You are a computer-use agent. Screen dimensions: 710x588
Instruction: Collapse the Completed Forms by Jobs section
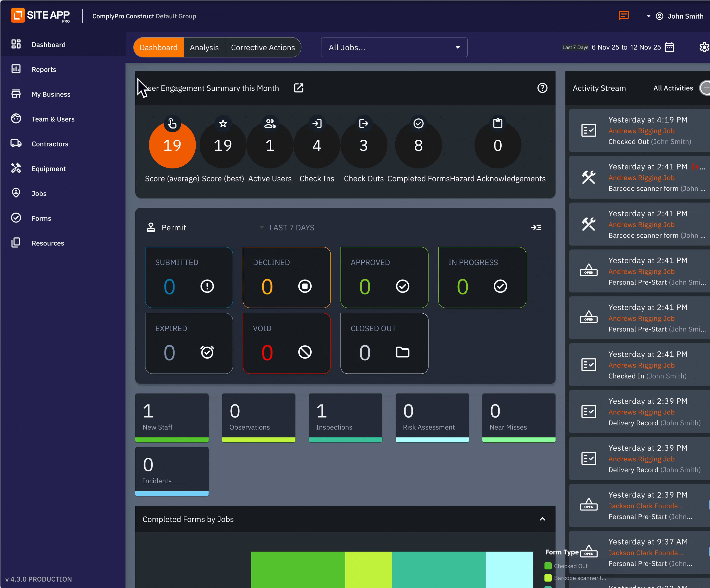tap(542, 519)
